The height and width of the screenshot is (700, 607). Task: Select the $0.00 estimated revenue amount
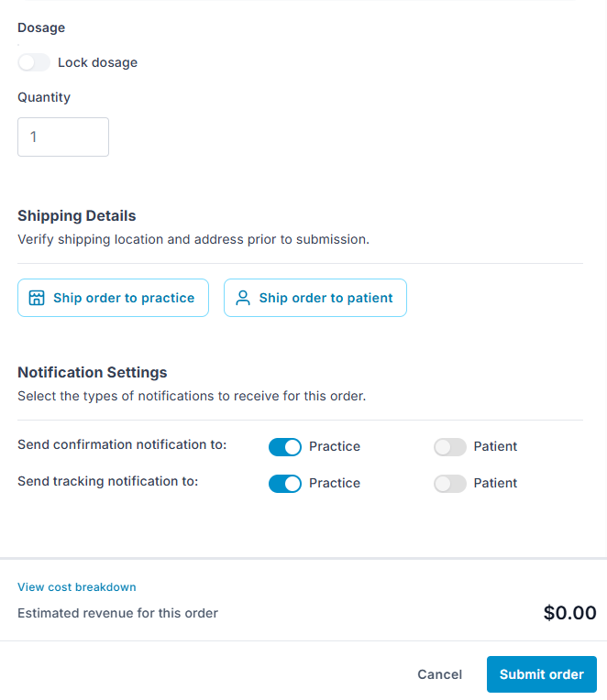(569, 613)
